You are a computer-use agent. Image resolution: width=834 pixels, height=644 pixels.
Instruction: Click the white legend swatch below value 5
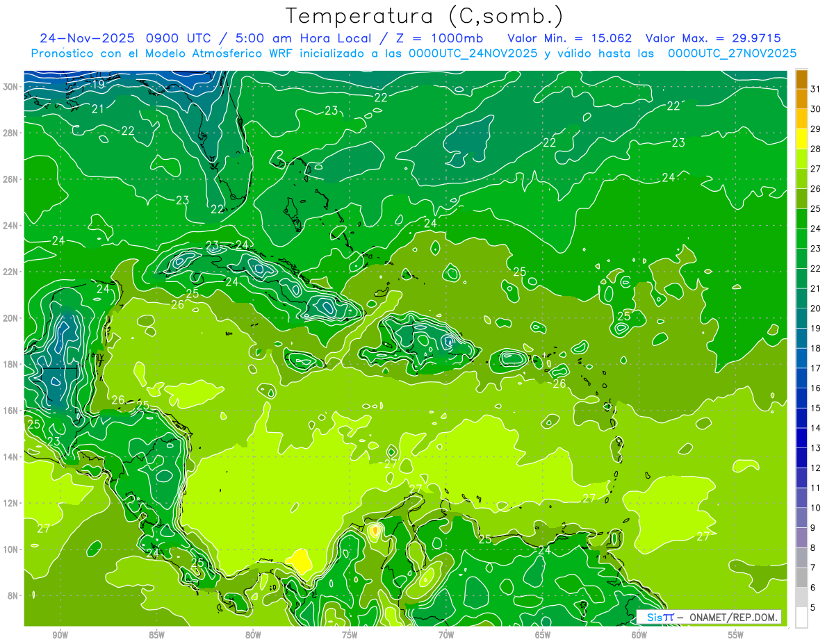(x=801, y=618)
